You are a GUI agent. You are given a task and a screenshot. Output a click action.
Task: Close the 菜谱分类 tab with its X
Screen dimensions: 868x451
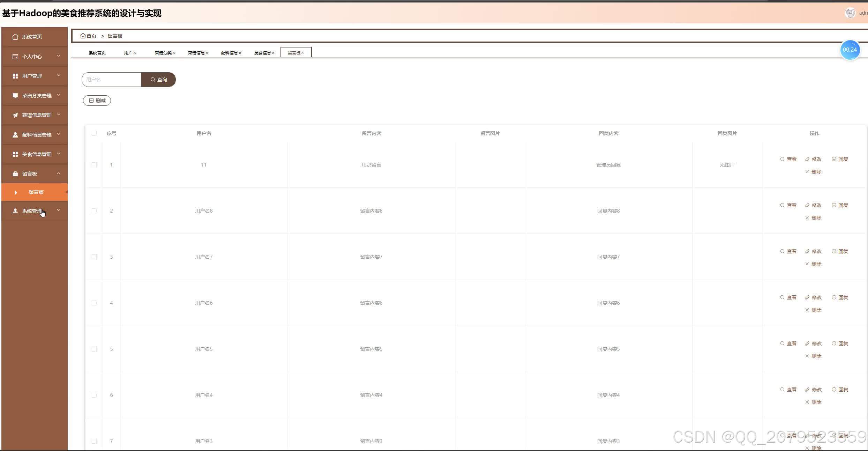tap(174, 53)
